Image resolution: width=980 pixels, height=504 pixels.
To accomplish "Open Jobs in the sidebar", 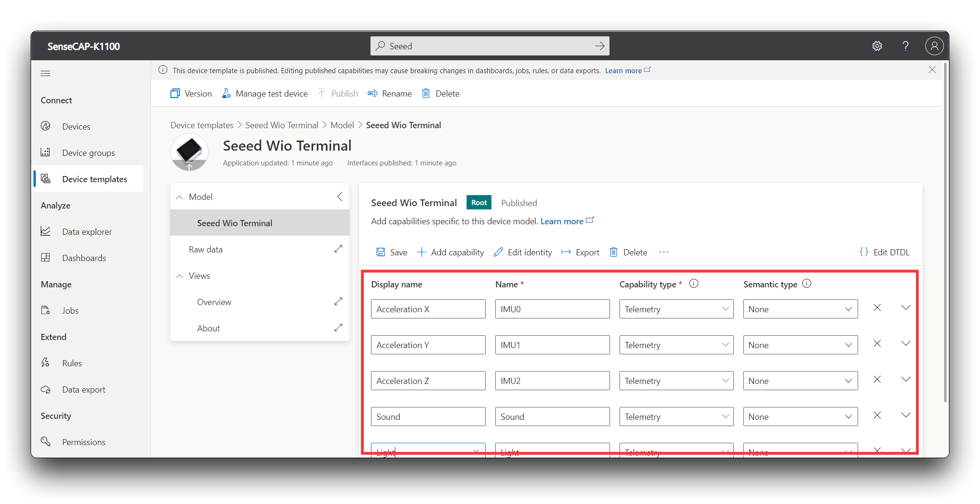I will click(x=88, y=310).
